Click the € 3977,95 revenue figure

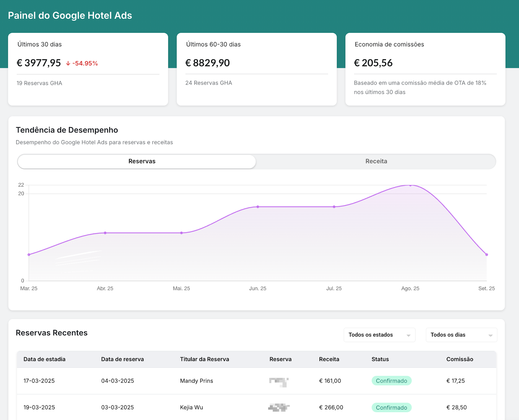point(39,63)
